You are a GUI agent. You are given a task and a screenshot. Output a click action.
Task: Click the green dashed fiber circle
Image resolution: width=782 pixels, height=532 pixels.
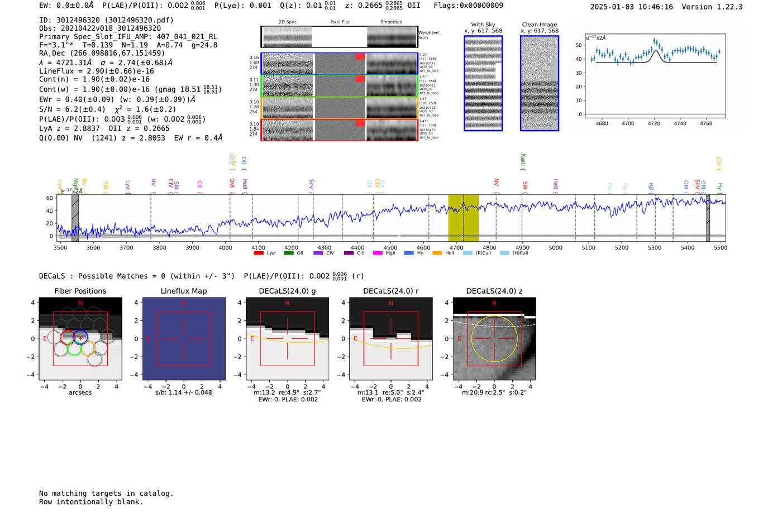point(74,349)
